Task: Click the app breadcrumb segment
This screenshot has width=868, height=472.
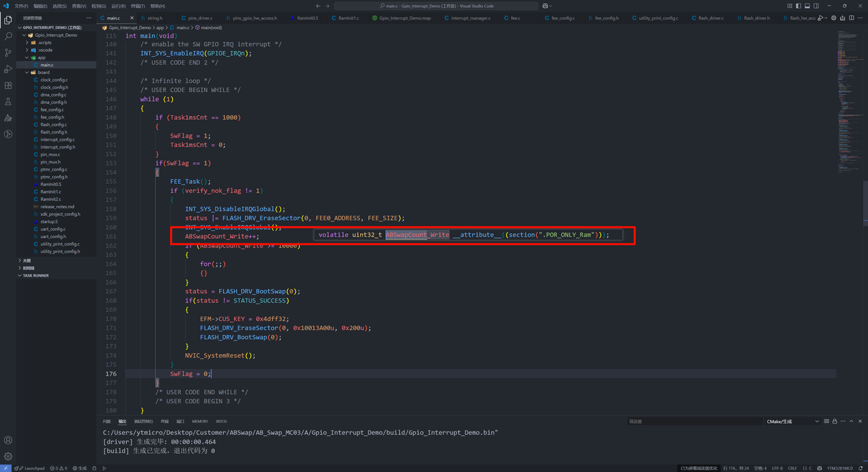Action: 160,28
